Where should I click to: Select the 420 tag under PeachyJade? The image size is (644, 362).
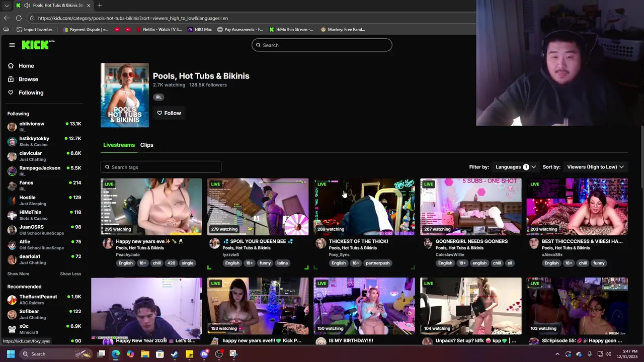point(171,263)
